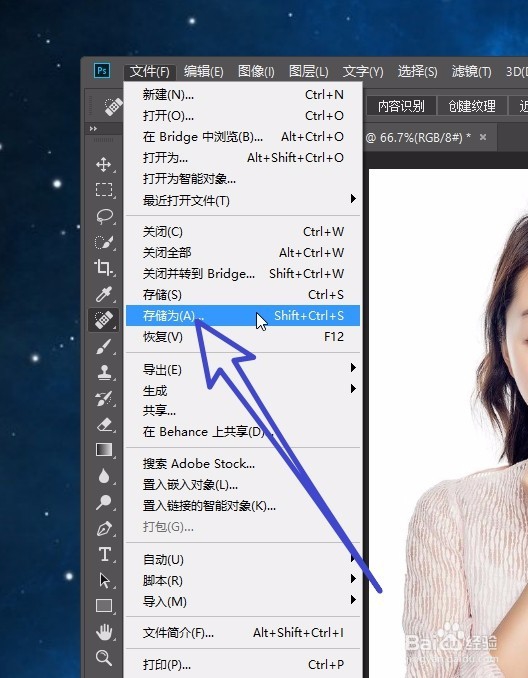
Task: Select the Path Selection tool
Action: pos(104,580)
